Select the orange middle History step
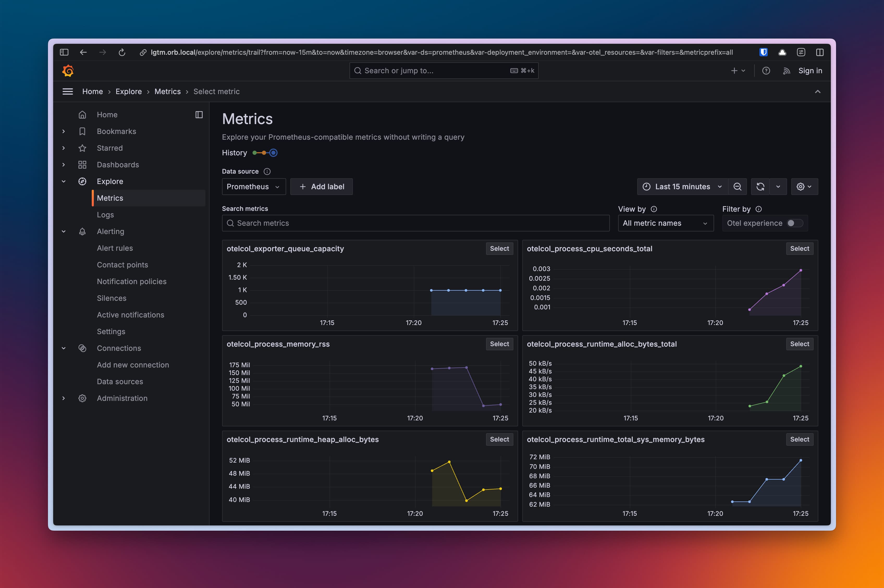The height and width of the screenshot is (588, 884). click(x=264, y=153)
